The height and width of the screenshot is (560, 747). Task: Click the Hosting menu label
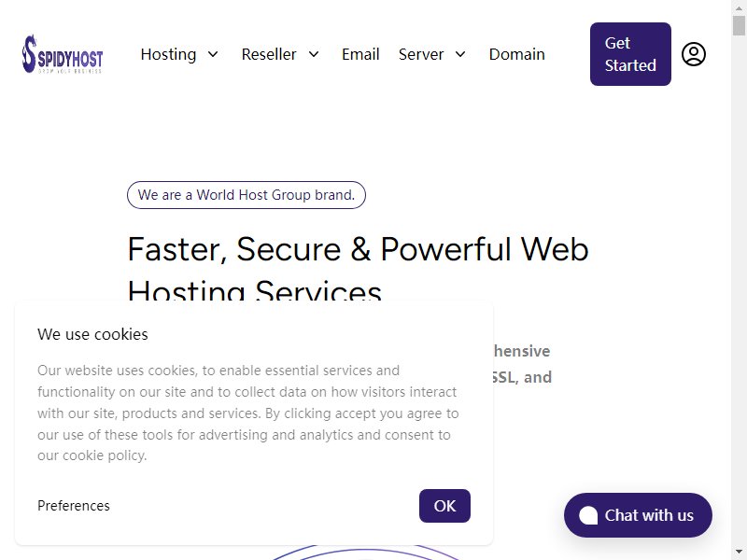pos(168,54)
